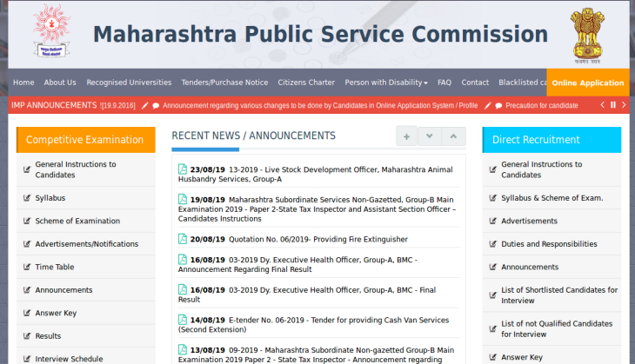Click the edit icon beside Scheme of Examination
Viewport: 635px width, 364px height.
pos(27,221)
